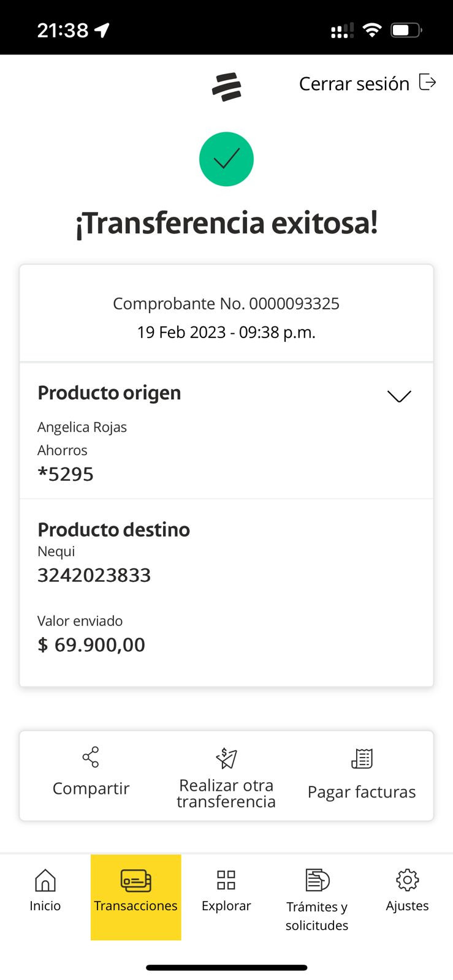
Task: Choose Realizar otra transferencia
Action: tap(226, 794)
